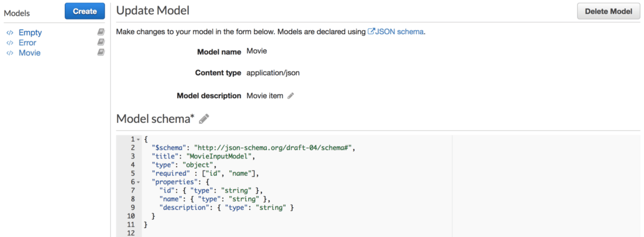Click the Movie item description text
The image size is (644, 237).
click(x=265, y=96)
